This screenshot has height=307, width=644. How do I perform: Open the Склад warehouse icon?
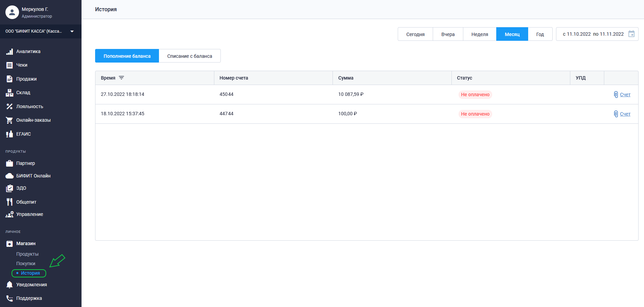(x=10, y=92)
